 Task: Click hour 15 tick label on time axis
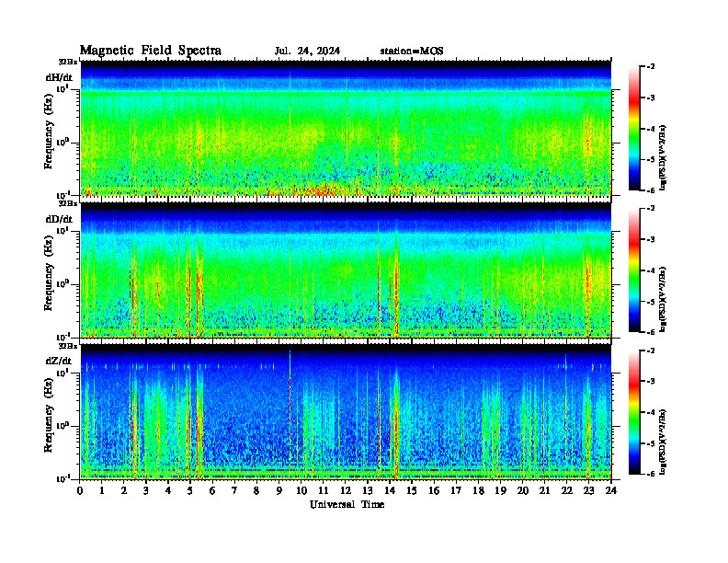pos(412,491)
